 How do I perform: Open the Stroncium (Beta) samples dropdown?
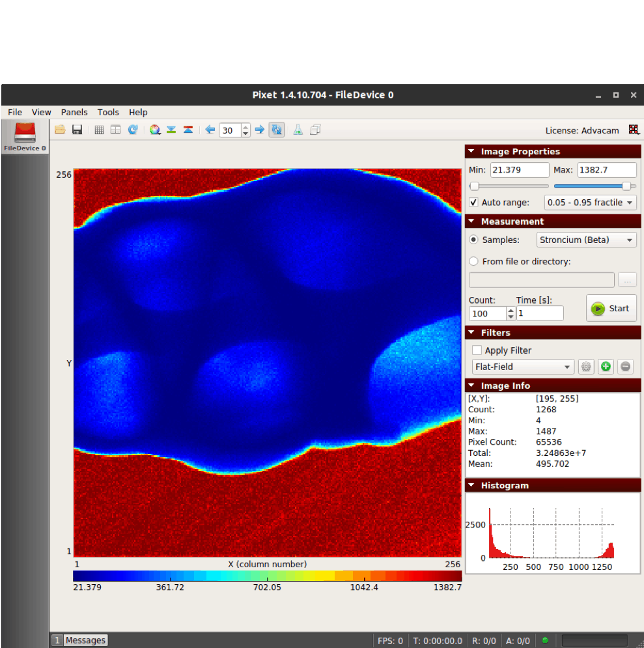(586, 240)
